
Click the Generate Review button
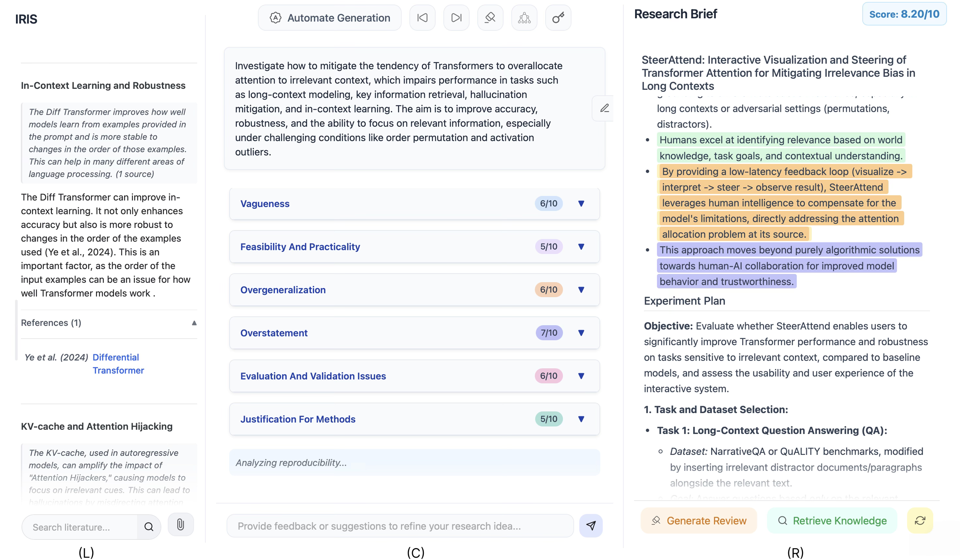point(699,520)
